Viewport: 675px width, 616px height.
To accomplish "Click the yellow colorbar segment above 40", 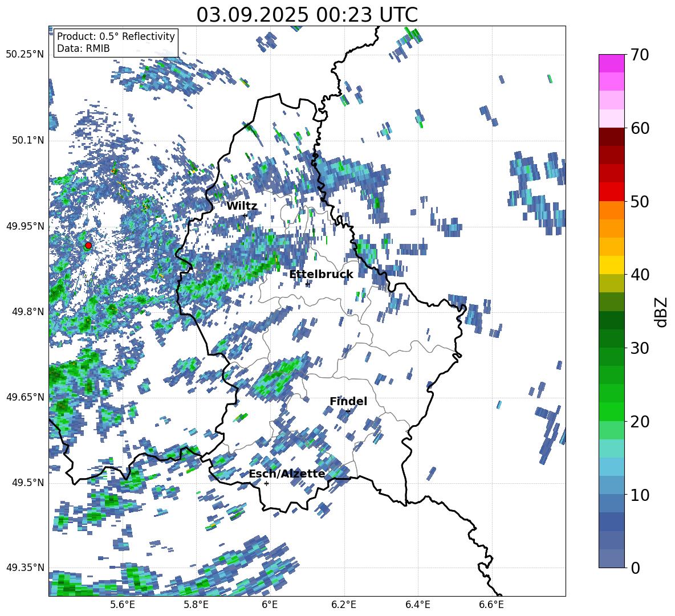I will [x=611, y=265].
